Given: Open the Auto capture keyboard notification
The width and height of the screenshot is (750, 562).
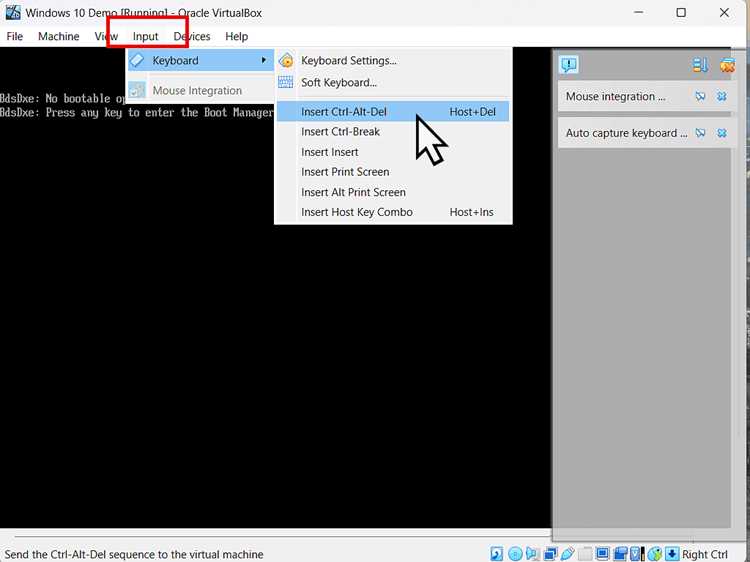Looking at the screenshot, I should coord(626,133).
